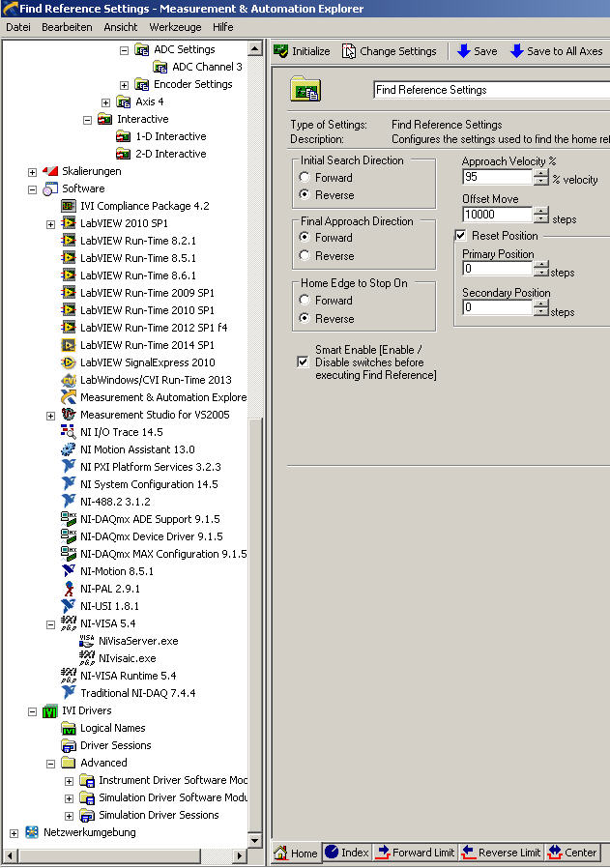Click the NI Motion Assistant 13.0 icon
Screen dimensions: 610x868
point(68,449)
